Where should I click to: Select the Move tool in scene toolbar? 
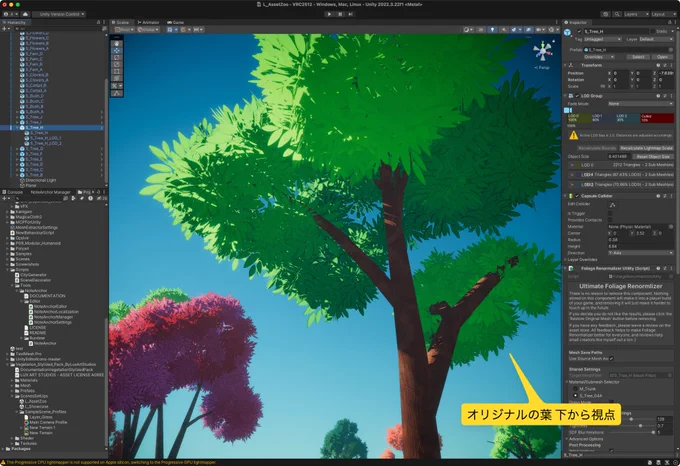click(117, 50)
